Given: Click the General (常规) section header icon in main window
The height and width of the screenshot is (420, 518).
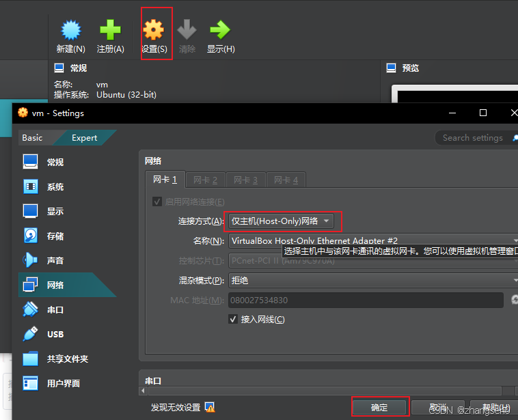Looking at the screenshot, I should coord(59,68).
